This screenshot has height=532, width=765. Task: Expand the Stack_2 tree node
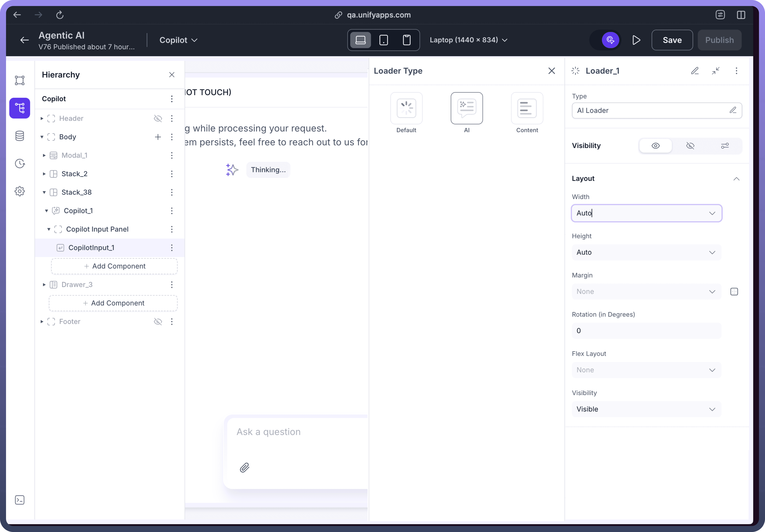tap(44, 174)
